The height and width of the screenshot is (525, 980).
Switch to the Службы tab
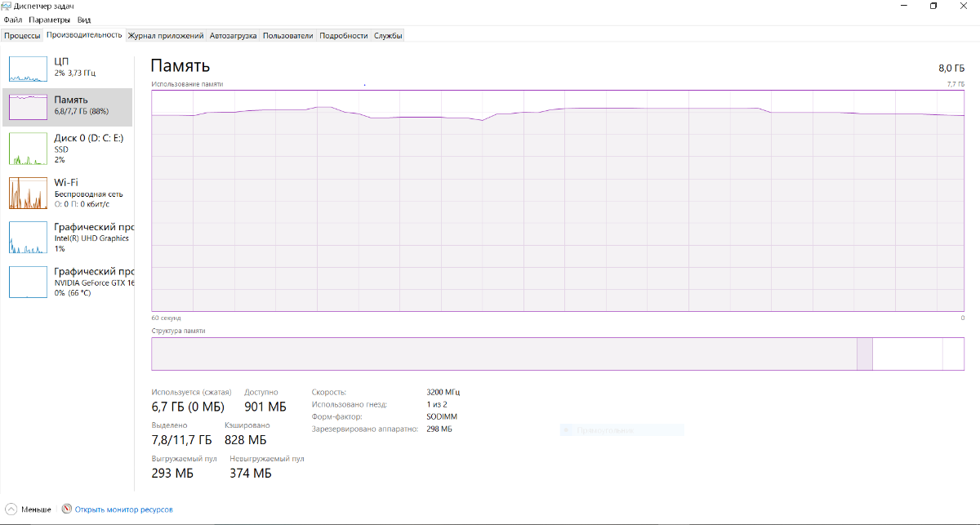click(388, 36)
